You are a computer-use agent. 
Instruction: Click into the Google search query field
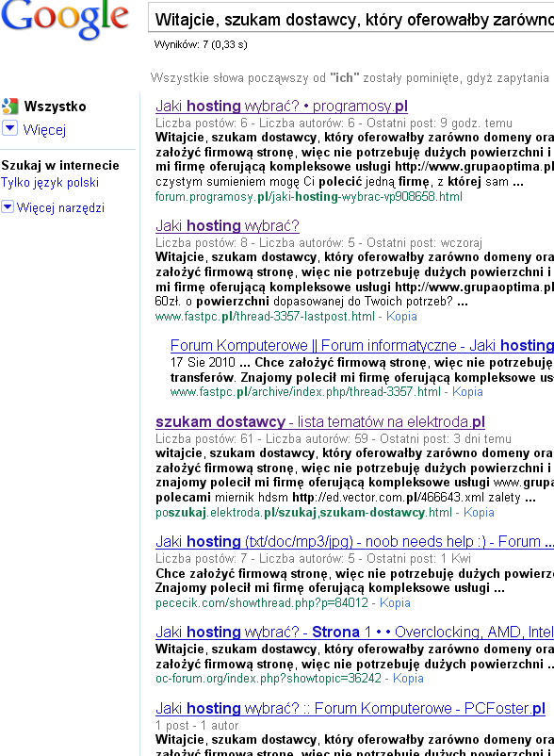pyautogui.click(x=351, y=20)
